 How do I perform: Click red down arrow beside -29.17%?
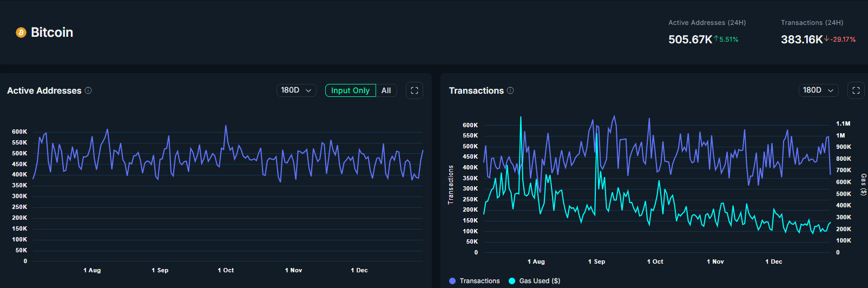(x=826, y=39)
